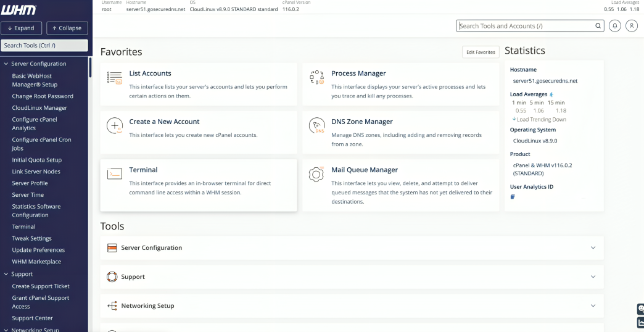Screen dimensions: 644x332
Task: Open Server Time in sidebar
Action: (28, 195)
